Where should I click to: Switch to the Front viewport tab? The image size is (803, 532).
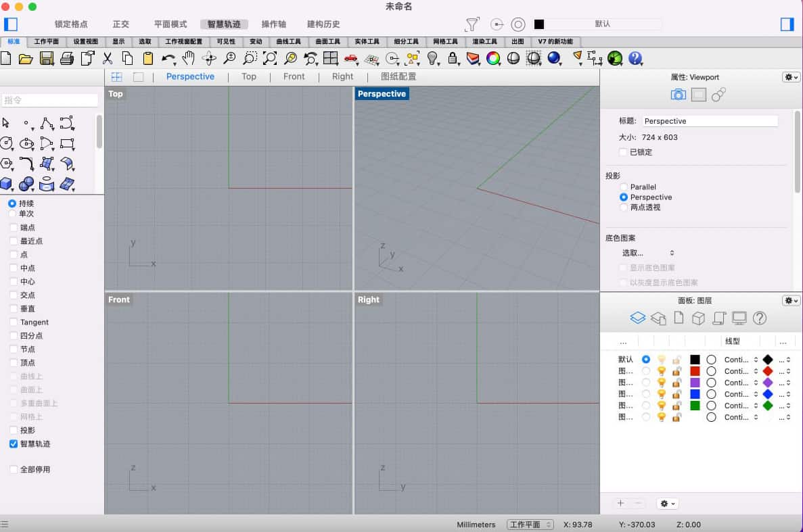pos(294,76)
